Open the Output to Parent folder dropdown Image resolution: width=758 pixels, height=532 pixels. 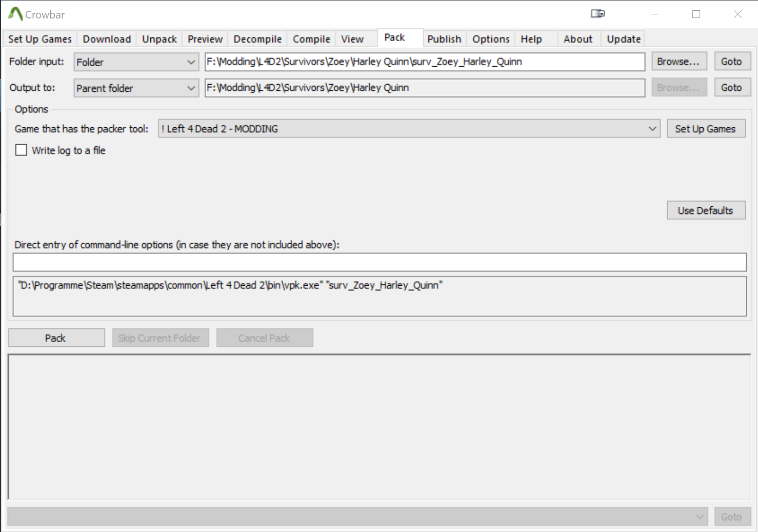tap(136, 88)
